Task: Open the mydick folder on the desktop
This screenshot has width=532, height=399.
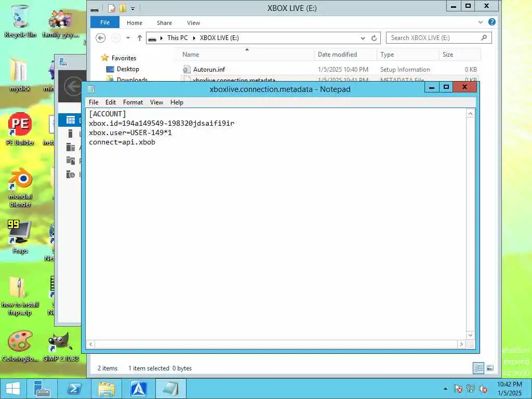Action: click(x=20, y=75)
